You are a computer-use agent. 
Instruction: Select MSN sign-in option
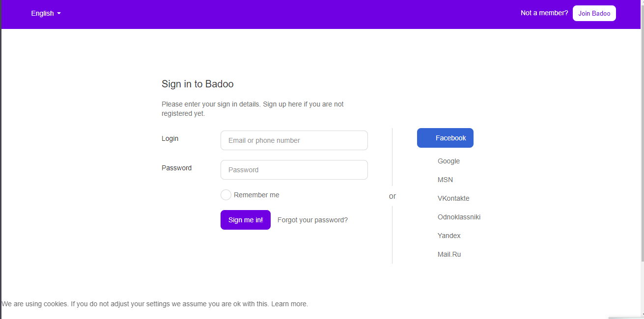coord(445,180)
